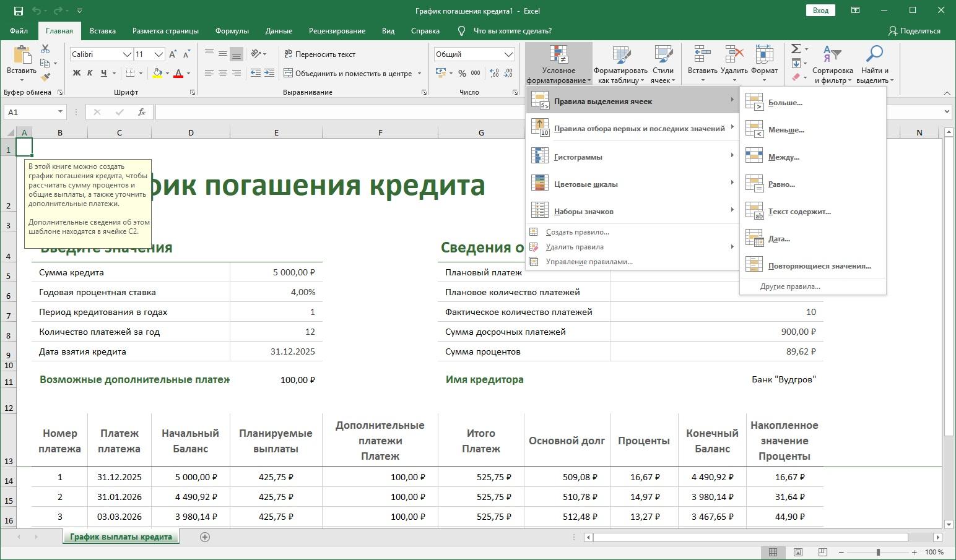Toggle italic К formatting
Screen dimensions: 956x560
tap(90, 73)
